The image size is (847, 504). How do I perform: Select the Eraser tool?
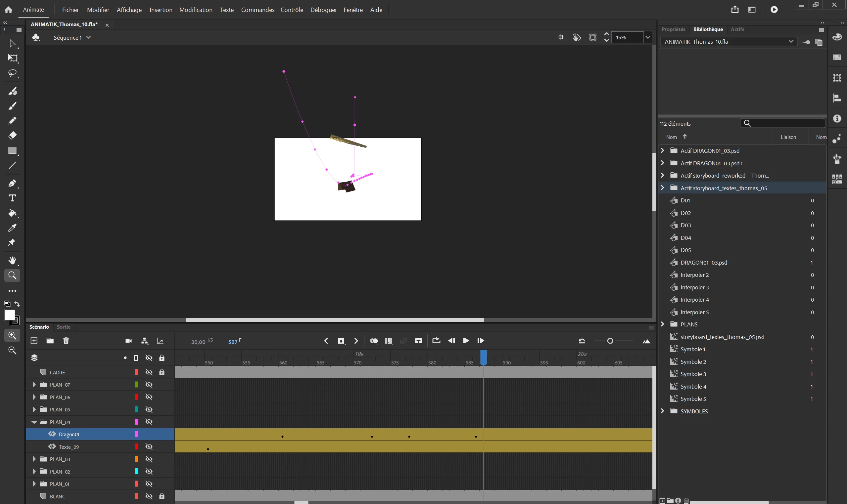pyautogui.click(x=12, y=136)
